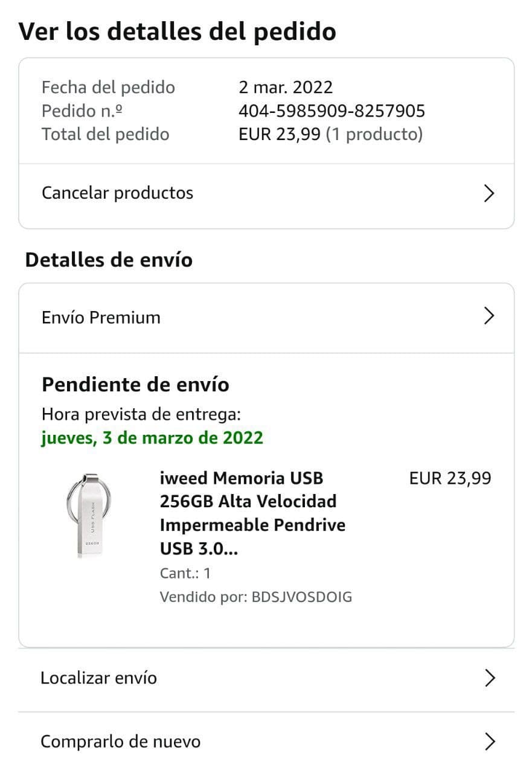This screenshot has width=532, height=773.
Task: Open the iweed Memoria USB product title
Action: [x=252, y=513]
